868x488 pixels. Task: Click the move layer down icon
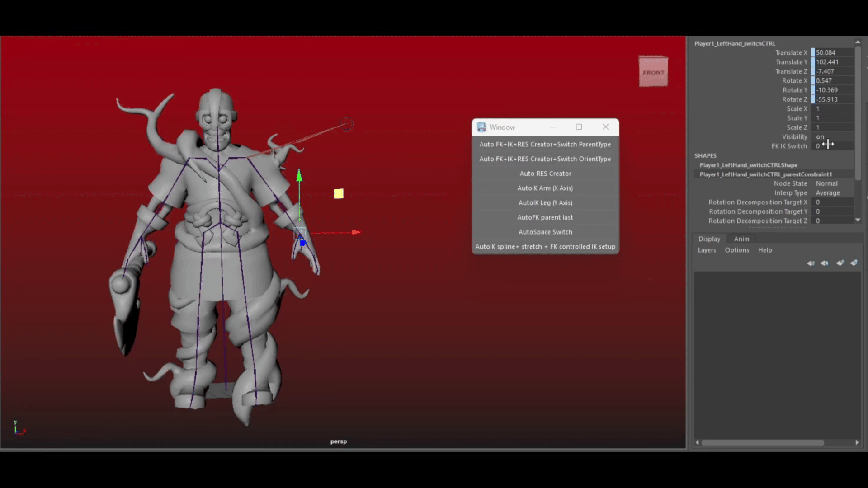[x=825, y=263]
